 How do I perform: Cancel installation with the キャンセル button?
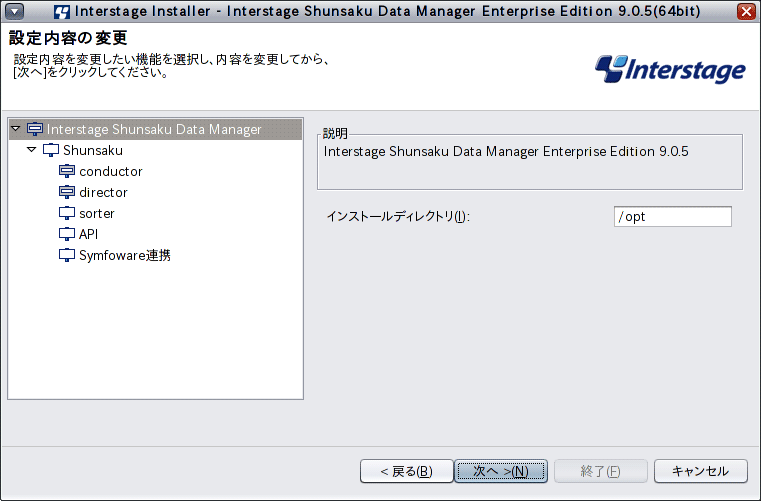700,471
